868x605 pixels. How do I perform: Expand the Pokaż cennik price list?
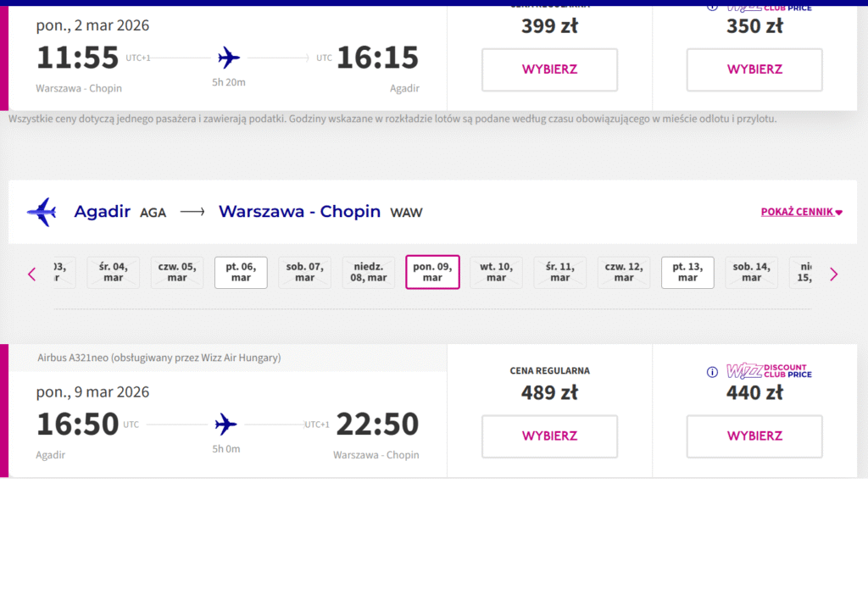(801, 212)
